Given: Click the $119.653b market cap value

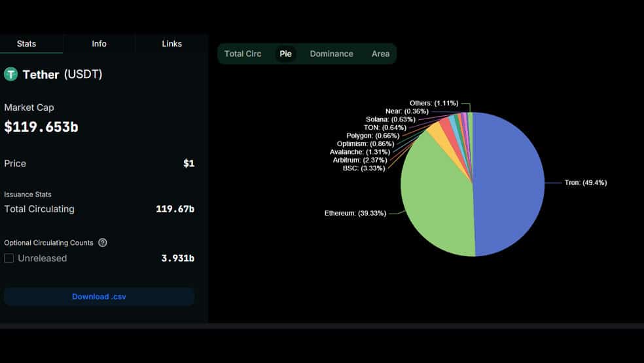Looking at the screenshot, I should (x=41, y=127).
